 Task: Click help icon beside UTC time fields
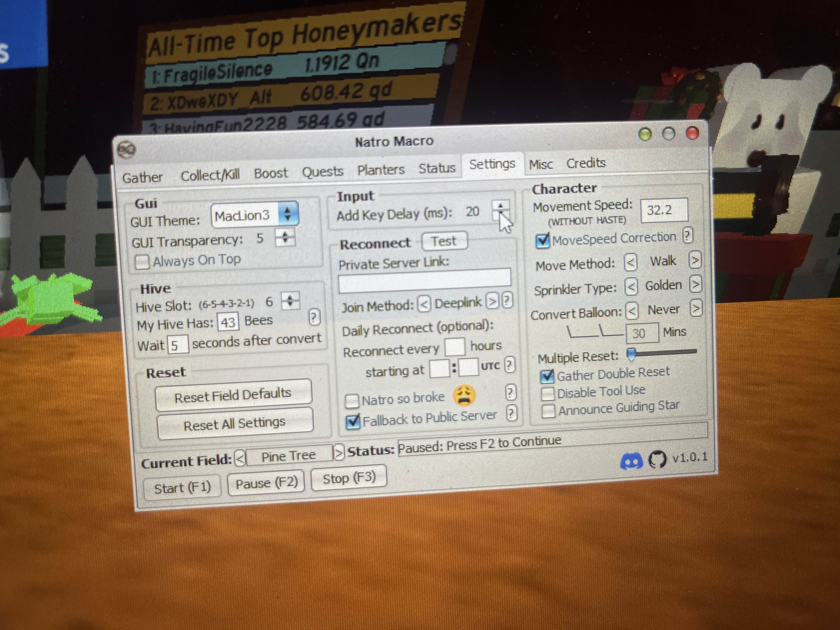coord(509,365)
